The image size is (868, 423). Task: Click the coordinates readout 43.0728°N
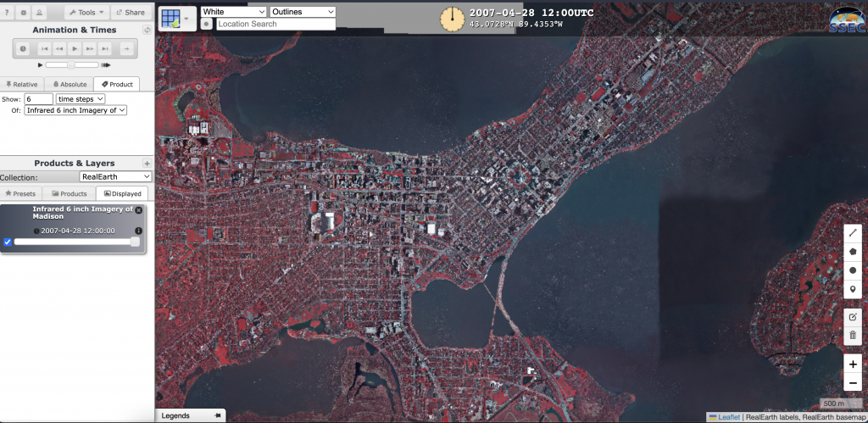(x=516, y=25)
